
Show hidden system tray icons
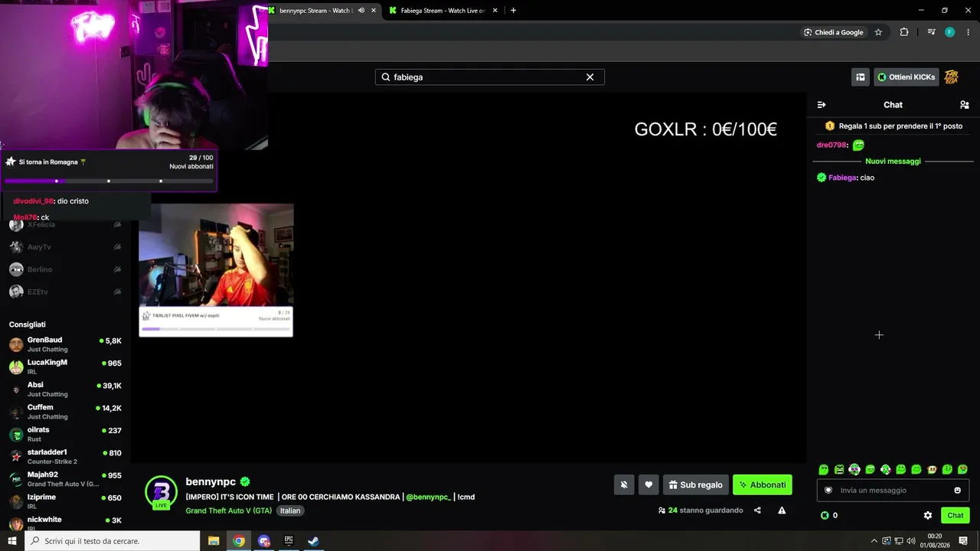[x=874, y=541]
